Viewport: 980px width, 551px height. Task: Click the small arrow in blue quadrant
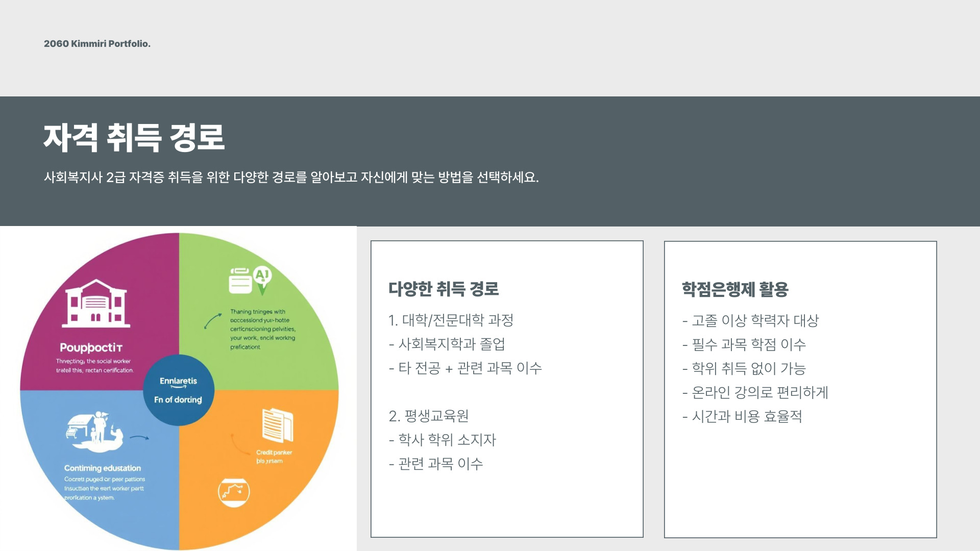coord(139,438)
